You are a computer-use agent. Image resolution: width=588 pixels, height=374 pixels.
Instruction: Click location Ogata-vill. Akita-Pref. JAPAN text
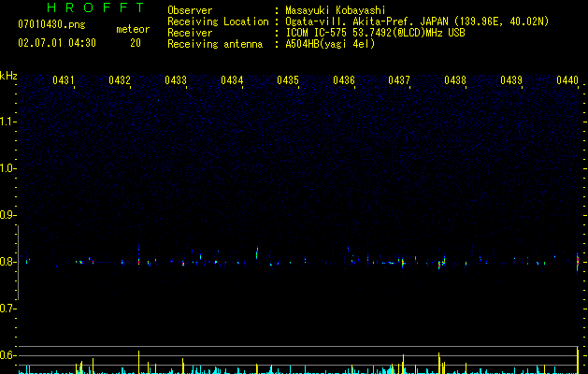click(417, 22)
